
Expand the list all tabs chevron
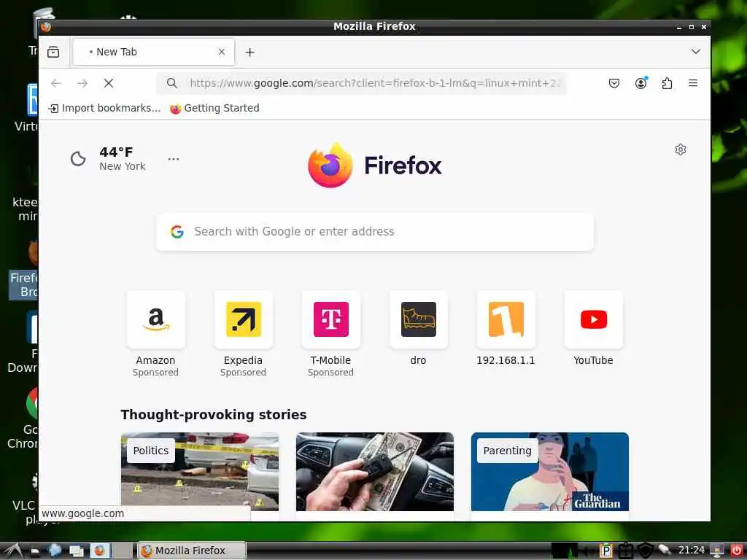pyautogui.click(x=695, y=52)
